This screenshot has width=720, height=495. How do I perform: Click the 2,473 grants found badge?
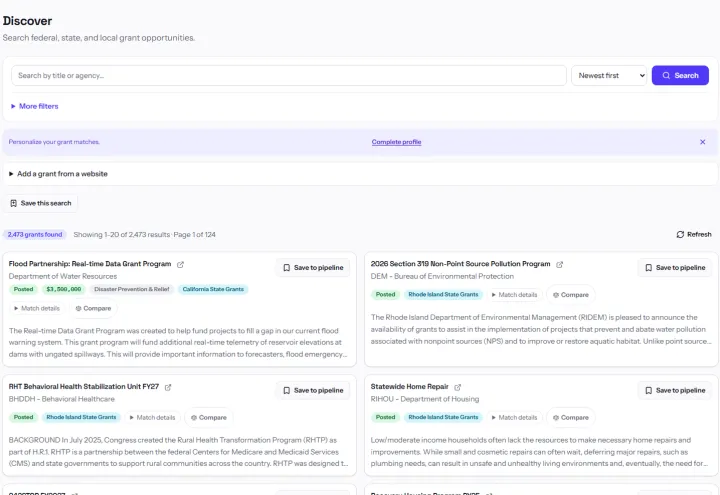[35, 234]
